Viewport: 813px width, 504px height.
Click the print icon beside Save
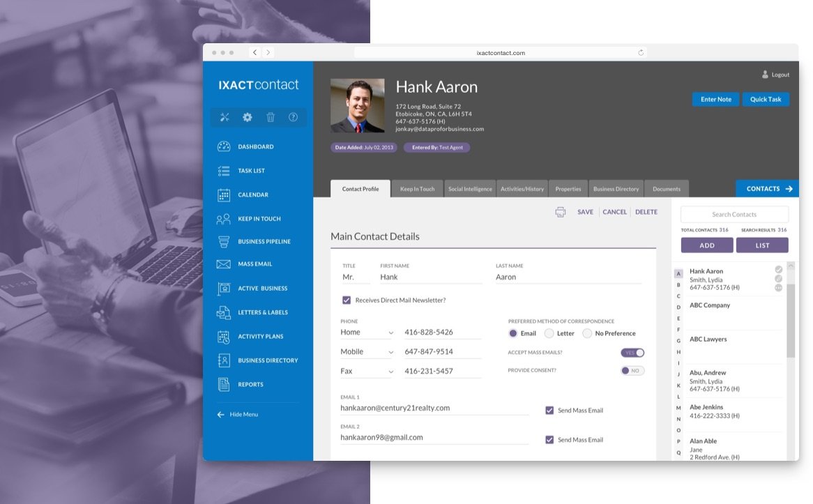pos(561,212)
